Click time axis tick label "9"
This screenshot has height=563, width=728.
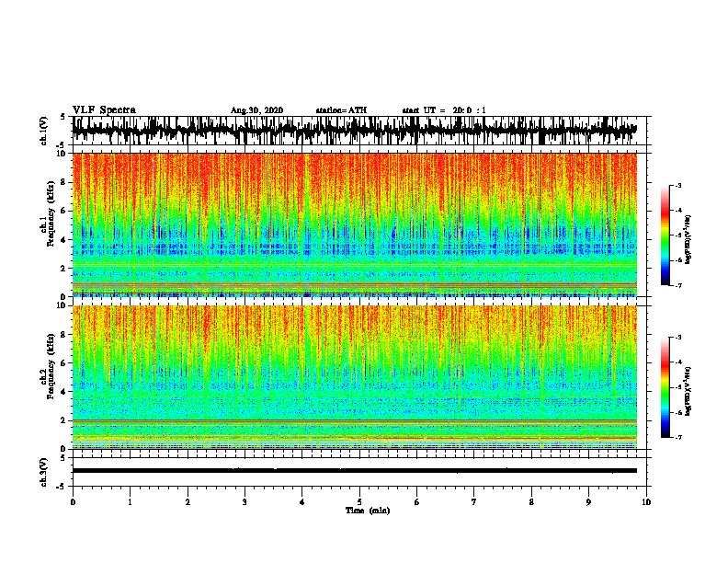tap(588, 502)
